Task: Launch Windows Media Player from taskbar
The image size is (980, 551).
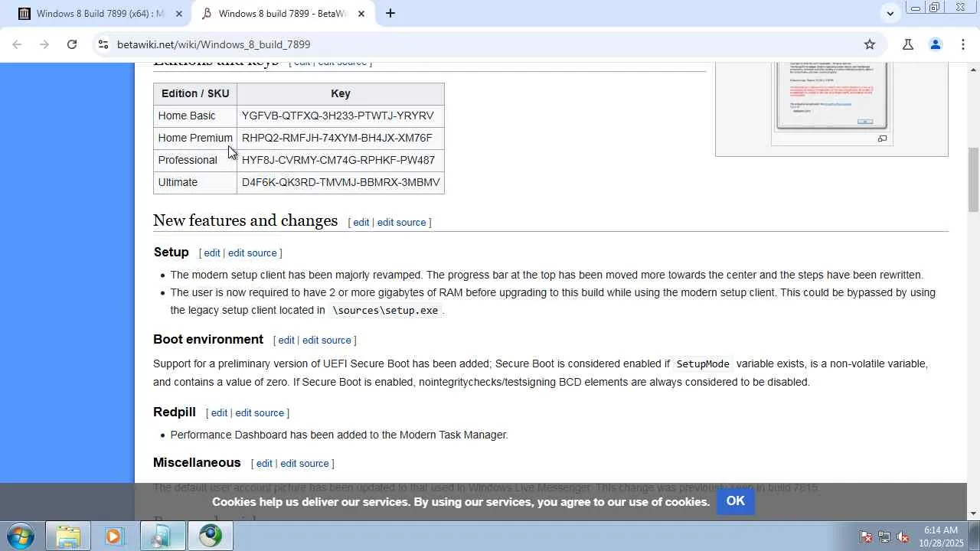Action: (x=114, y=536)
